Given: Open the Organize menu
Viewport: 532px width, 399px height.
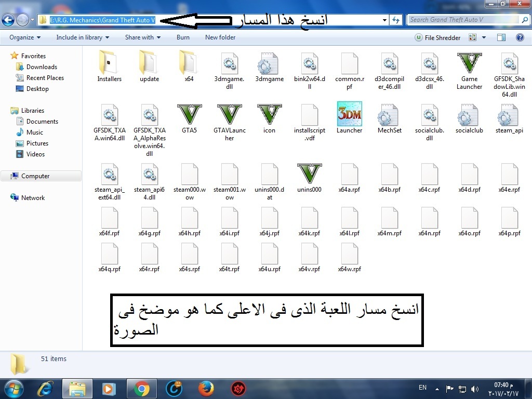Looking at the screenshot, I should click(25, 37).
